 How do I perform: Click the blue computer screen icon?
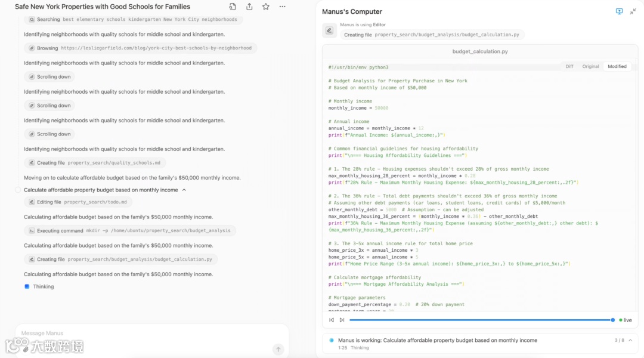619,11
